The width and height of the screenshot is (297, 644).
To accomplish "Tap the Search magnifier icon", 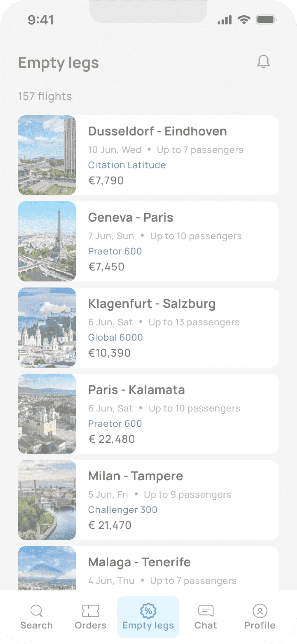I will tap(36, 611).
